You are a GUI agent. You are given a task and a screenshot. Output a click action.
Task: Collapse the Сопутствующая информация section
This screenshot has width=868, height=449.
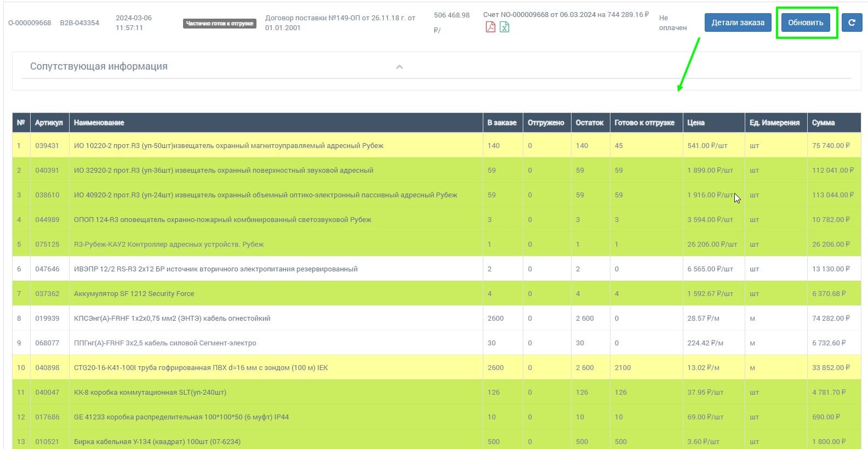tap(399, 67)
